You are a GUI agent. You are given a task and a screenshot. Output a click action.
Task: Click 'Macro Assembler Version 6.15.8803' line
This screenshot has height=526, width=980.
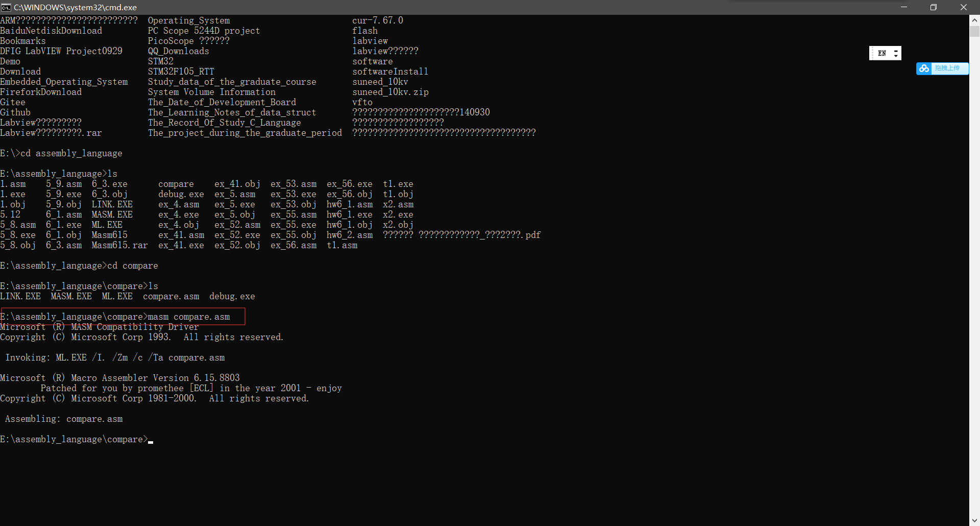120,378
